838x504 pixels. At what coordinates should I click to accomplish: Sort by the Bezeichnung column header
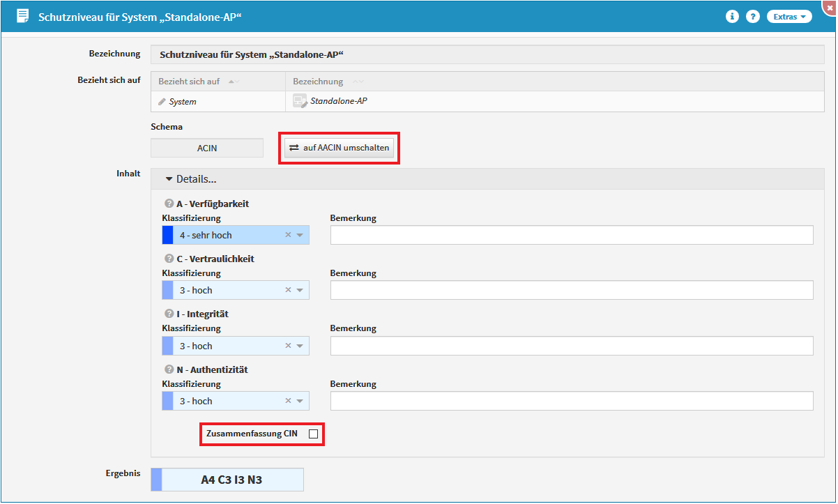(318, 82)
